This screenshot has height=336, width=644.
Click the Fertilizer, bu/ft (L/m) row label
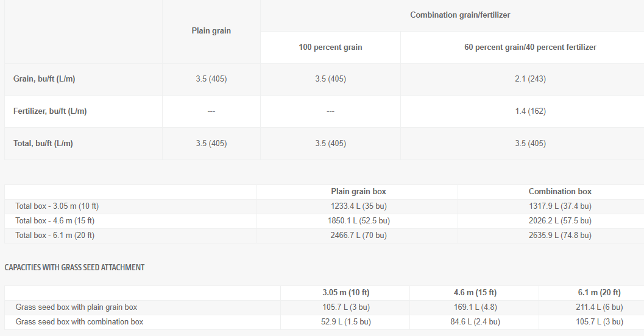pyautogui.click(x=50, y=111)
